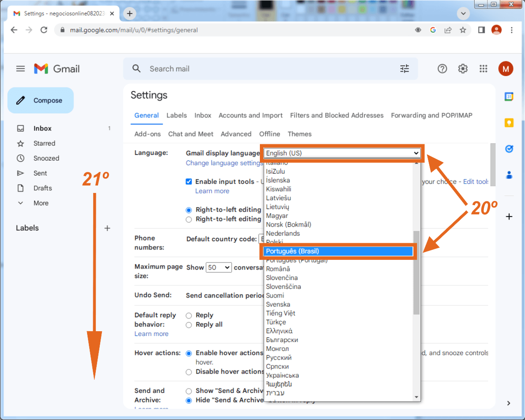
Task: Open Accounts and Import tab
Action: [x=251, y=115]
